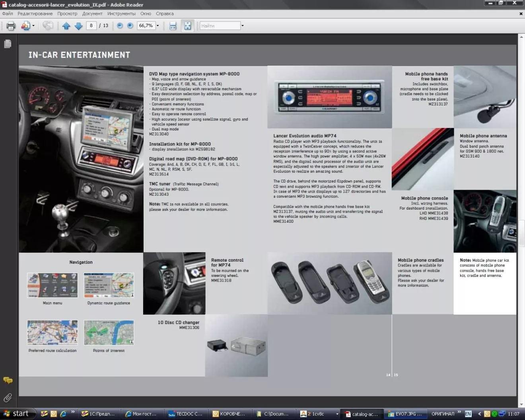Click the zoom in plus button
The width and height of the screenshot is (525, 420).
[130, 26]
